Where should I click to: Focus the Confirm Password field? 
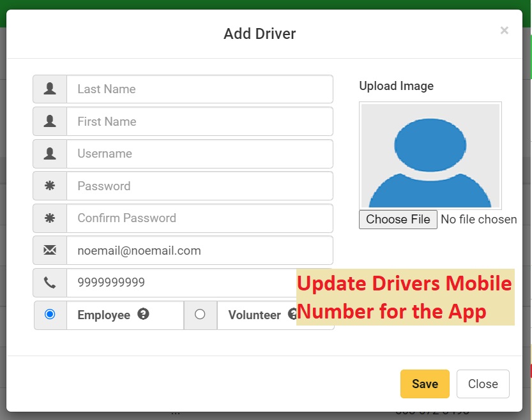click(x=199, y=218)
